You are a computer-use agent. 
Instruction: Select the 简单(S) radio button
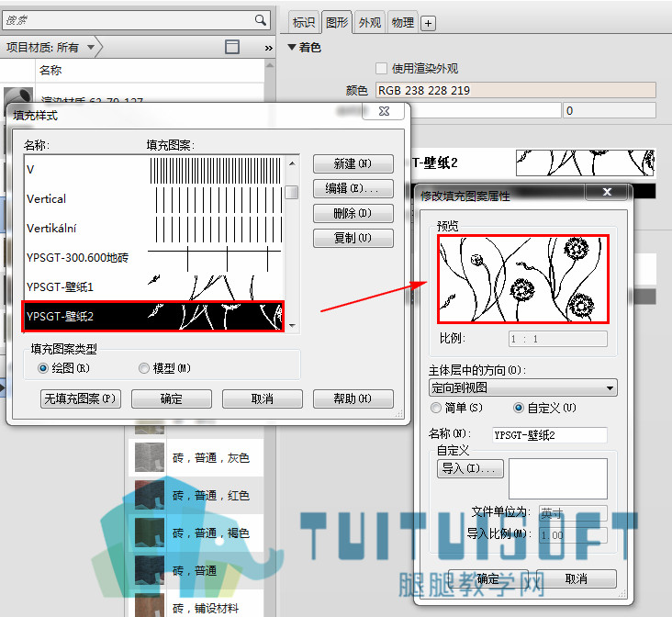coord(436,408)
